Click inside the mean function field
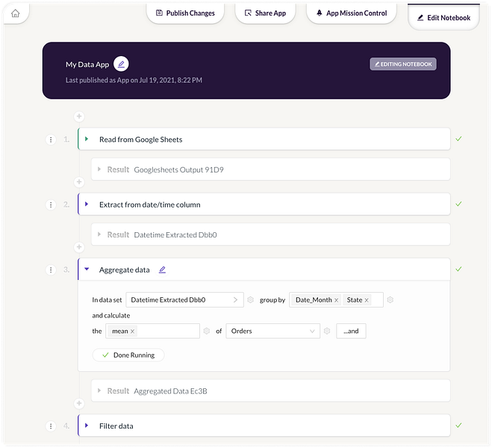 point(152,331)
